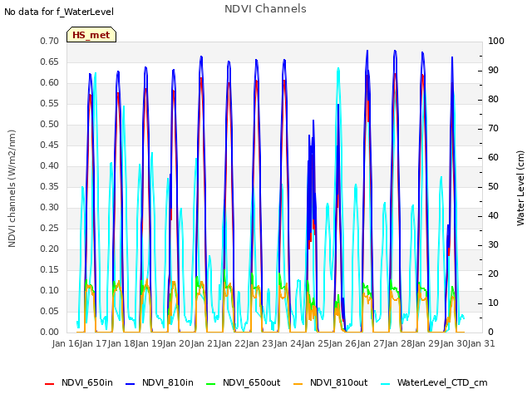Click the 50 right axis tick label
This screenshot has height=399, width=532.
pos(493,186)
